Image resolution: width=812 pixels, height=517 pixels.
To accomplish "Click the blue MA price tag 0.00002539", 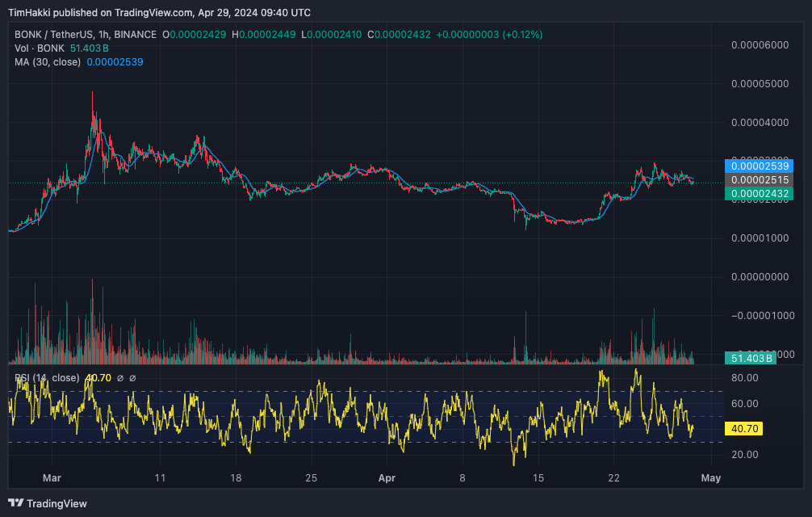I will (760, 166).
